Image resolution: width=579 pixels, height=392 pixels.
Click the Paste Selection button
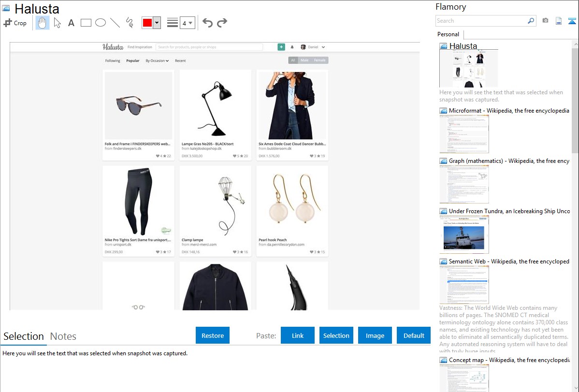pos(336,335)
